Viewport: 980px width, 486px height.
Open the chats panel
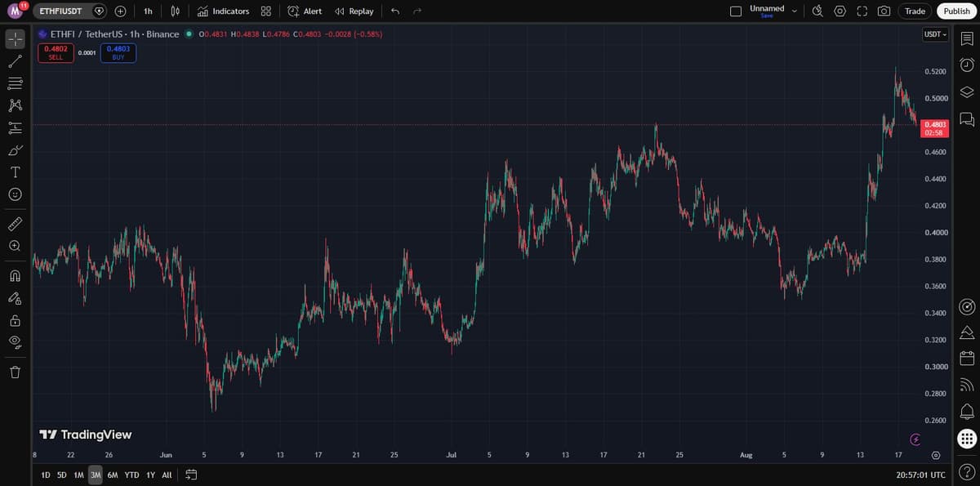point(967,119)
